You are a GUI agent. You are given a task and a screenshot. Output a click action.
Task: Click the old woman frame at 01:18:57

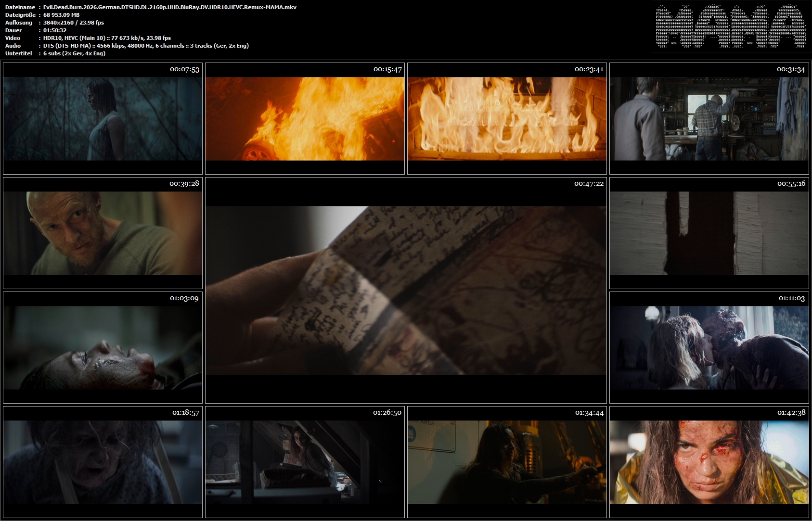click(103, 462)
